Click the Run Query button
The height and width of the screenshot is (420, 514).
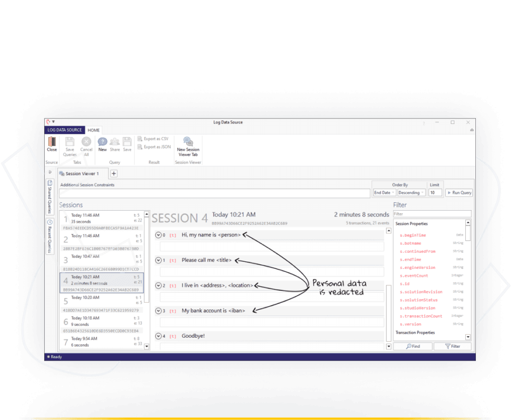coord(458,192)
